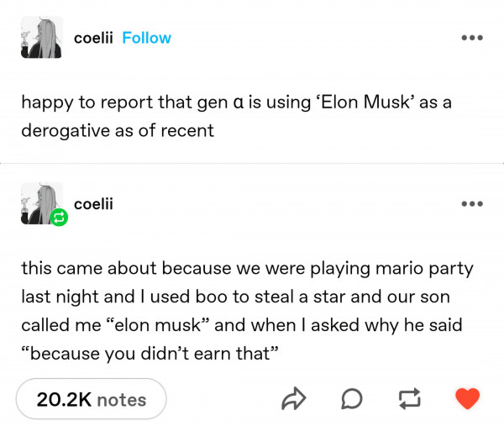Open the coelii username in original post

[93, 38]
